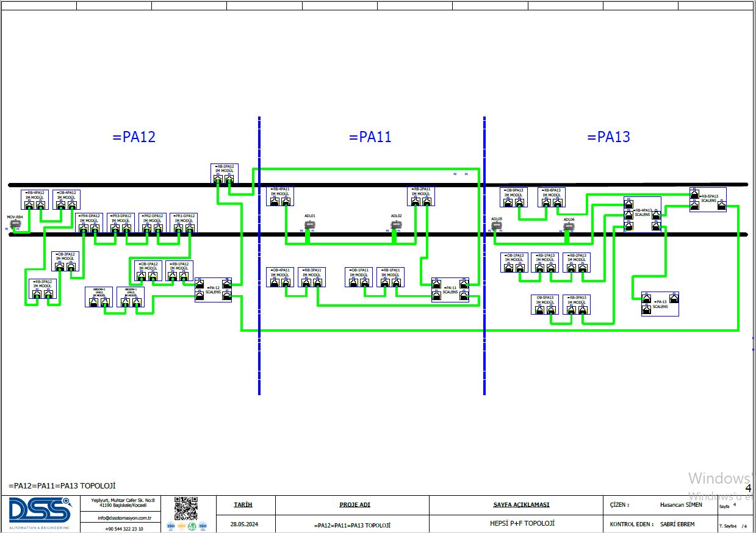Pick the ADL06 device icon
756x533 pixels.
[x=569, y=227]
